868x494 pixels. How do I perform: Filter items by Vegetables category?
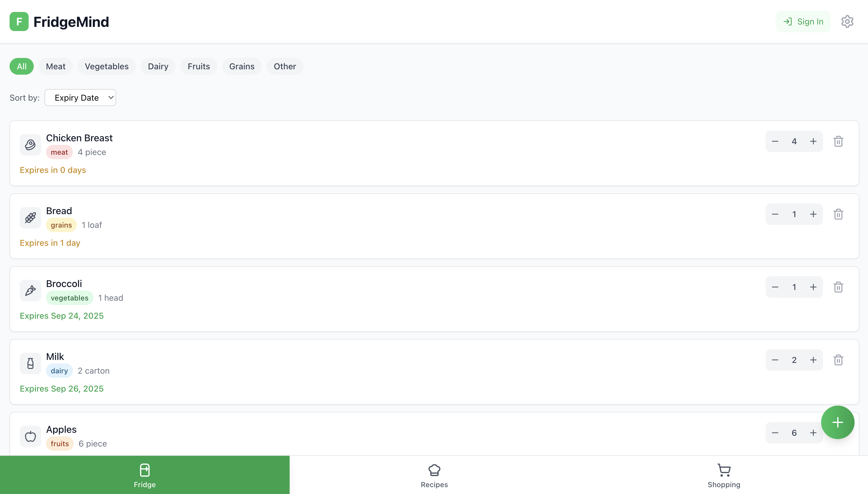(107, 67)
